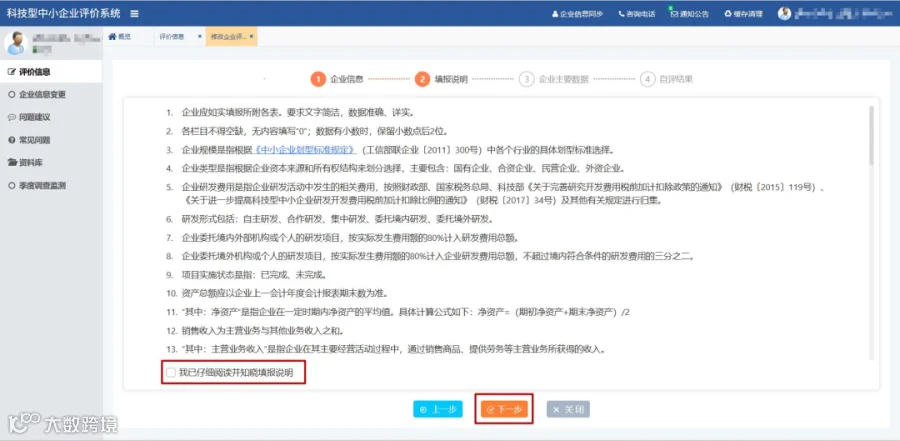Go to step 2 填报说明
Viewport: 900px width, 441px height.
click(441, 79)
